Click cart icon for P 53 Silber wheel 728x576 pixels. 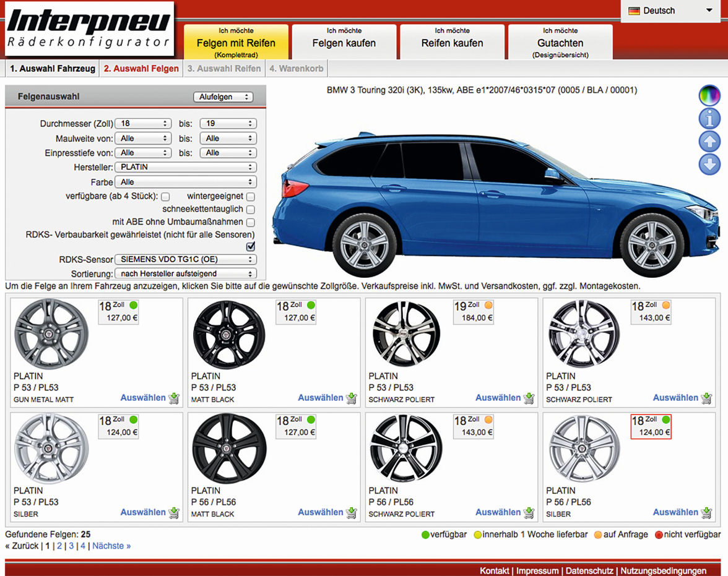(x=174, y=512)
